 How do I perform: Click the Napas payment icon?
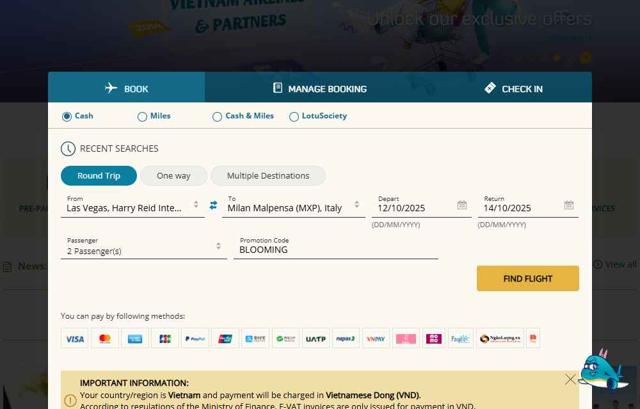(x=346, y=338)
